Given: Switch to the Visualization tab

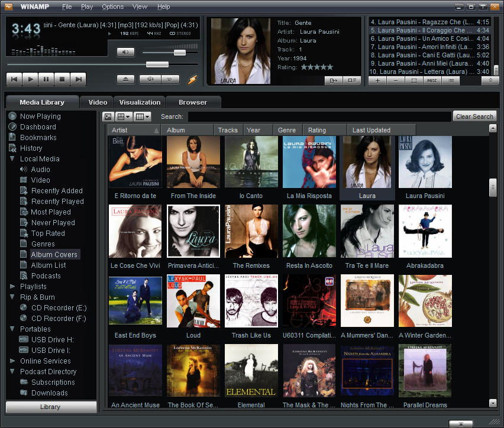Looking at the screenshot, I should coord(140,102).
